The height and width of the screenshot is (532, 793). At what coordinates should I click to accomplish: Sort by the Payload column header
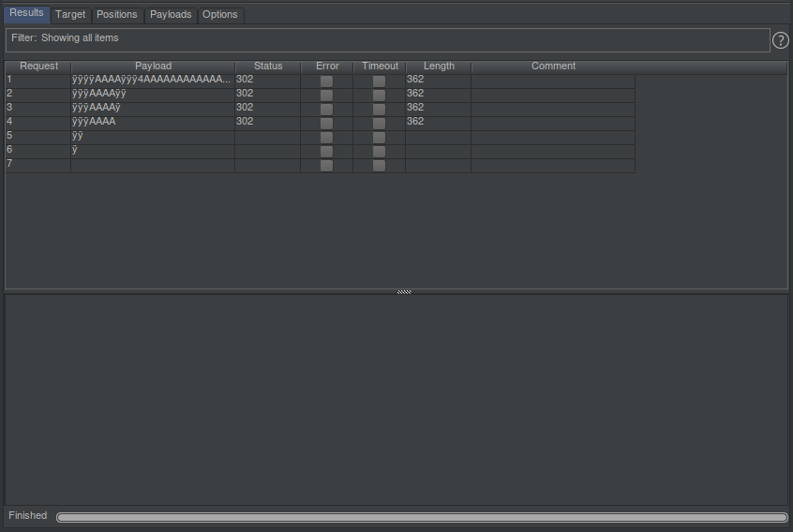tap(153, 66)
